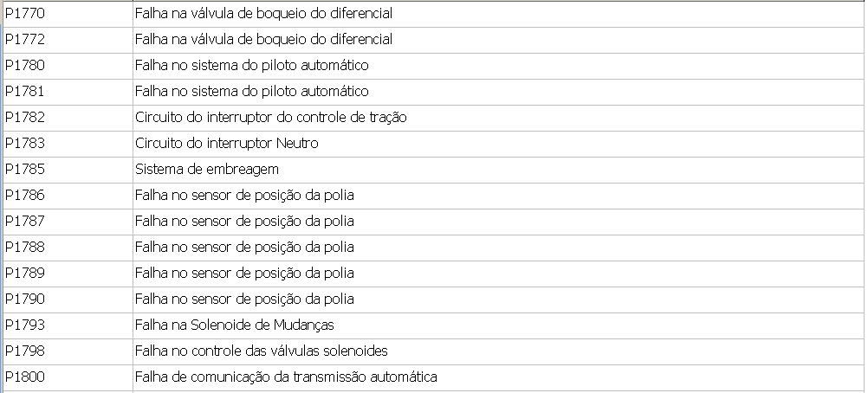Viewport: 868px width, 393px height.
Task: Click code P1790 in the list
Action: (x=25, y=300)
